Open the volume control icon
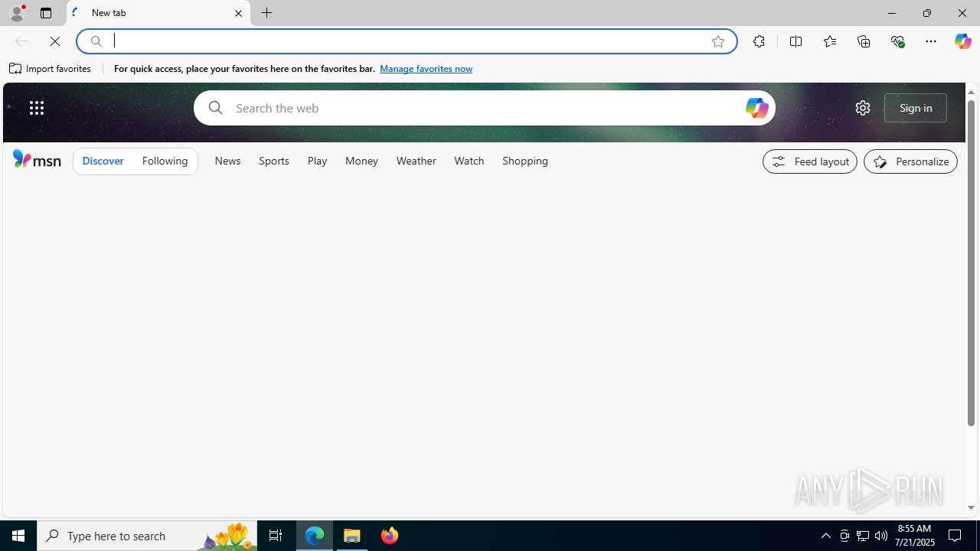This screenshot has width=980, height=551. tap(881, 536)
